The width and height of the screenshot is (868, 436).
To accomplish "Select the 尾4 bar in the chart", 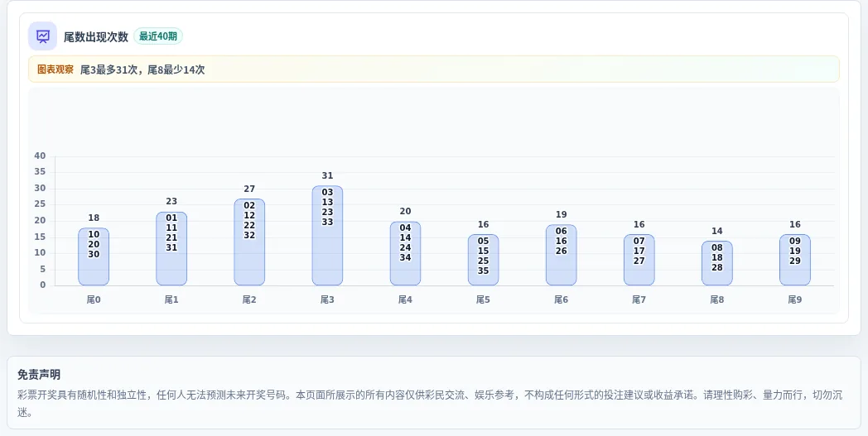I will (x=405, y=253).
